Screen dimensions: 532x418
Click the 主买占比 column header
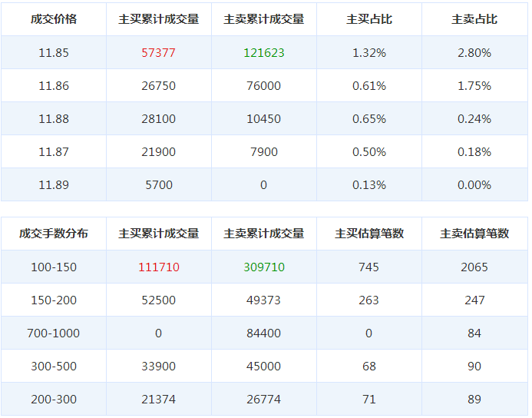coord(369,19)
